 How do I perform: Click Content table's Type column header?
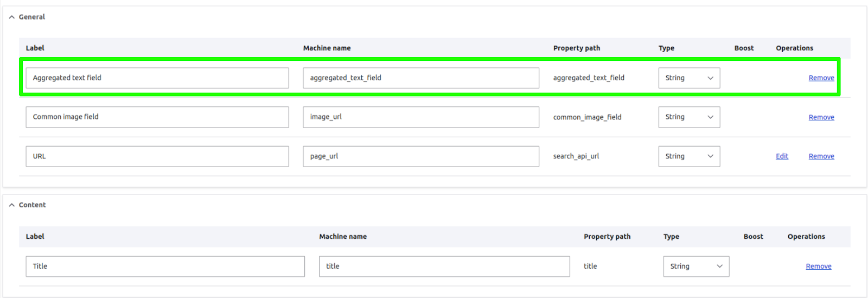(x=671, y=237)
